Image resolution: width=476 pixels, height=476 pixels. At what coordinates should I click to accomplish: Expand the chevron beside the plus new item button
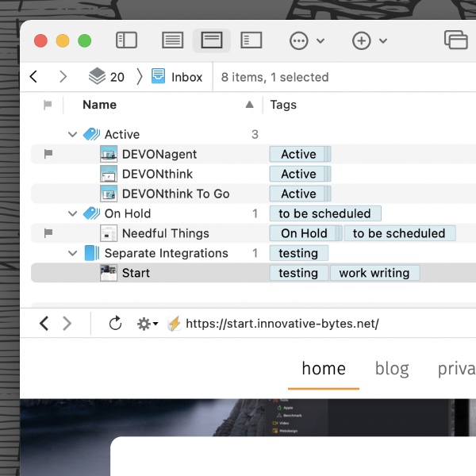(x=383, y=40)
